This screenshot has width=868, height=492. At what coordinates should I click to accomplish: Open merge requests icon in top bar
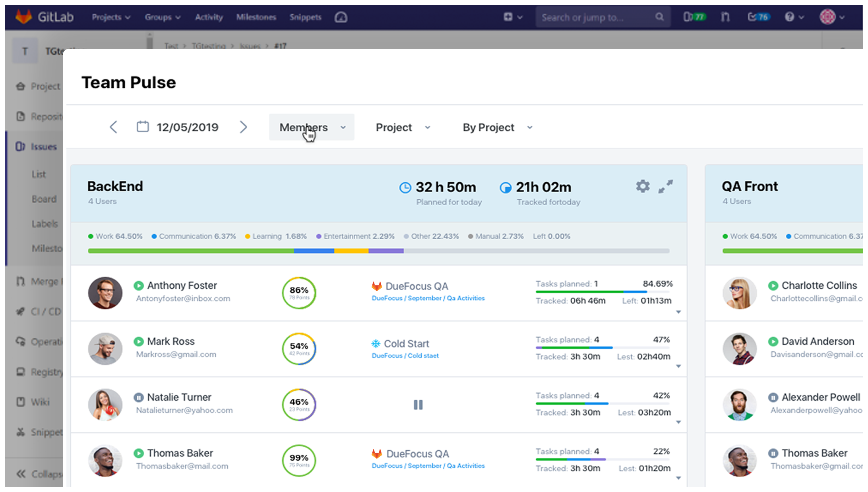coord(725,17)
